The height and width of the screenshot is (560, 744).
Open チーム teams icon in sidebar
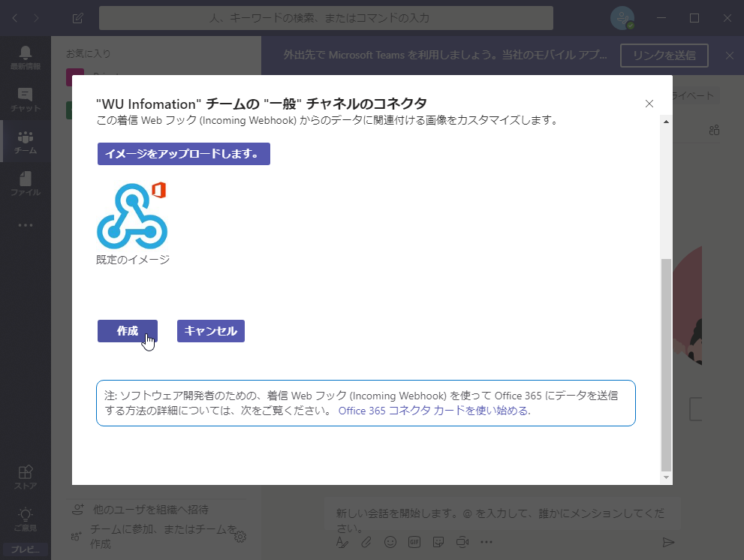(x=26, y=141)
